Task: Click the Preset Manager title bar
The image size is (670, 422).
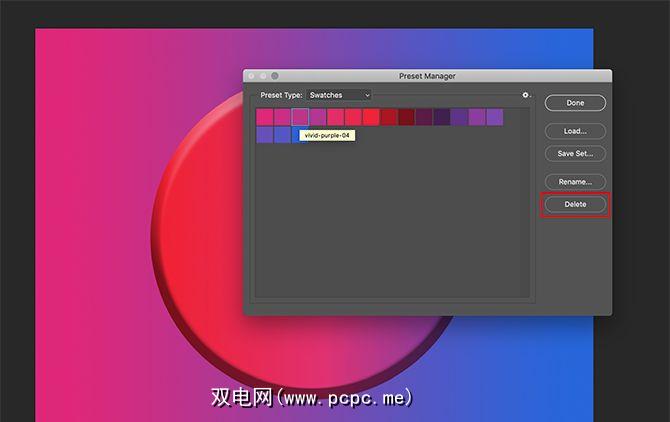Action: pos(427,76)
